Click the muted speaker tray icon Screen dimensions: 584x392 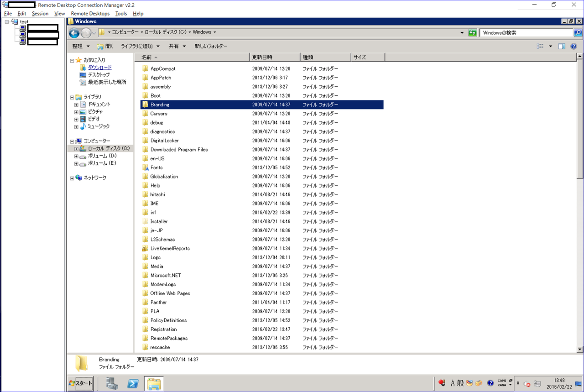pos(527,384)
